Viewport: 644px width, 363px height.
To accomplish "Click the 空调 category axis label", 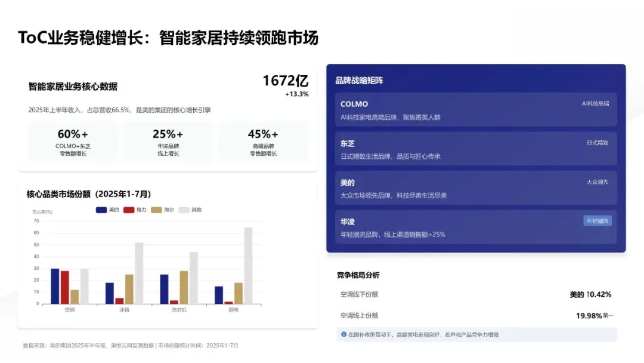I will pyautogui.click(x=69, y=310).
